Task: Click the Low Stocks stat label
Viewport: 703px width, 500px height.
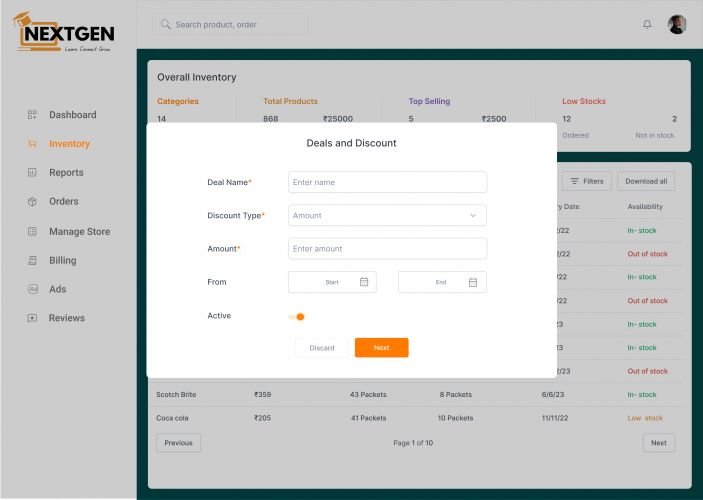Action: coord(584,101)
